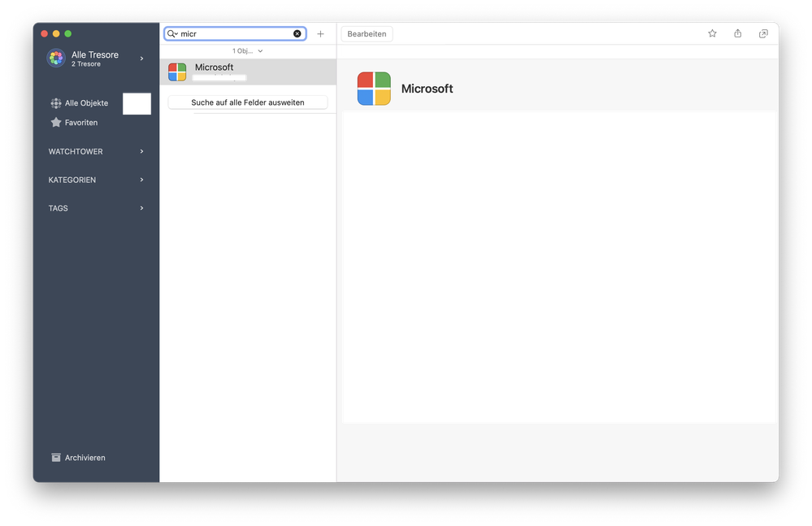This screenshot has width=812, height=526.
Task: Clear the search field with the X icon
Action: [x=297, y=34]
